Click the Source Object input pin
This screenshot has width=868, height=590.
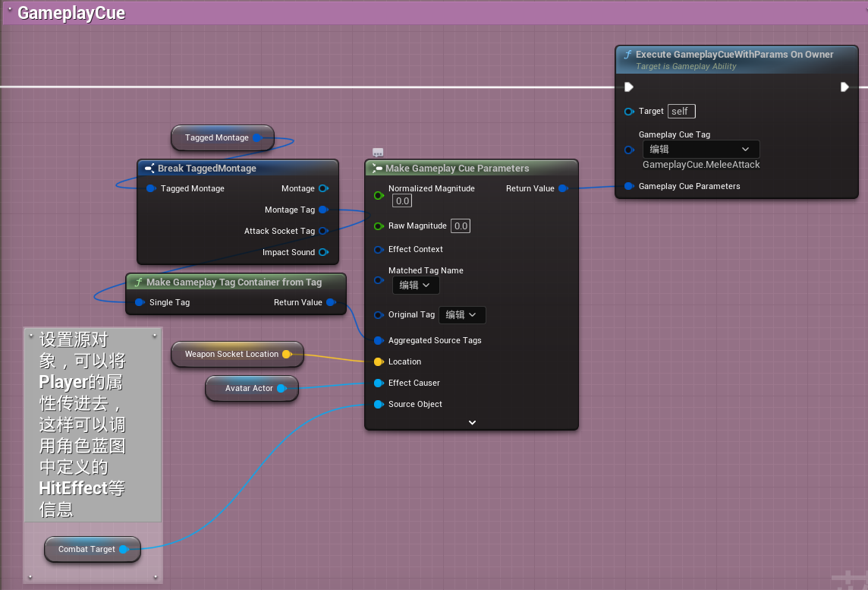379,405
